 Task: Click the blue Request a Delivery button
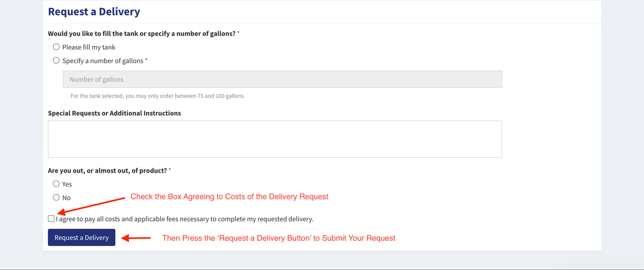tap(82, 237)
